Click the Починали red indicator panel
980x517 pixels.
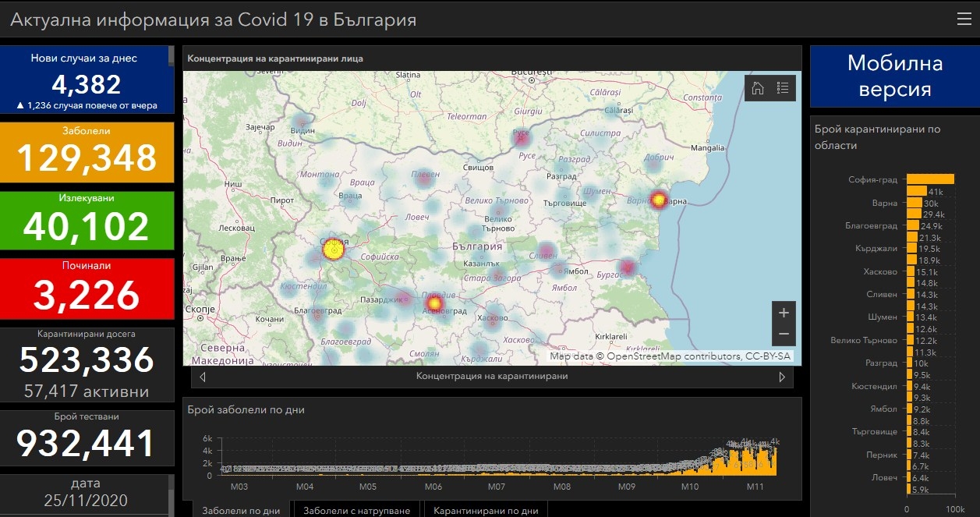coord(87,287)
